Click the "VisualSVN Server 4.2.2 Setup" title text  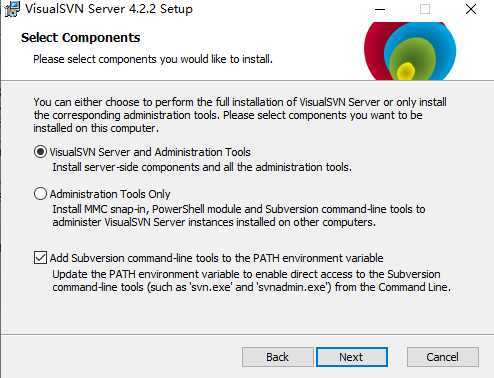click(x=109, y=9)
